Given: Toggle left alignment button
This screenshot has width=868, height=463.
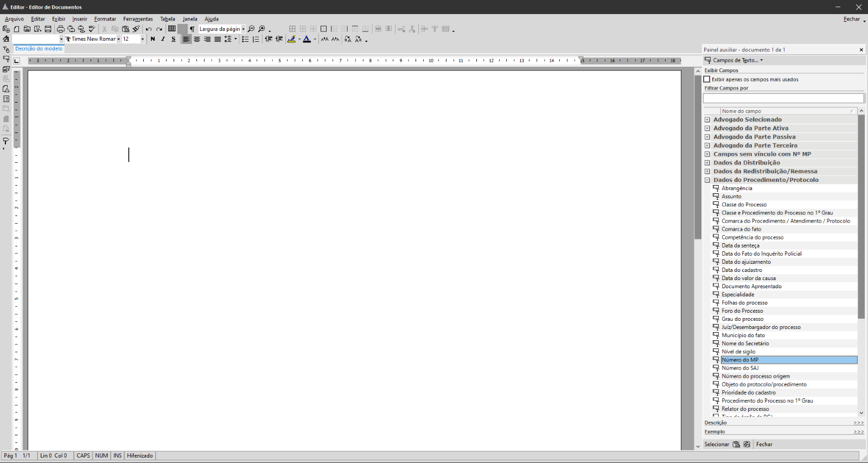Looking at the screenshot, I should [x=186, y=39].
